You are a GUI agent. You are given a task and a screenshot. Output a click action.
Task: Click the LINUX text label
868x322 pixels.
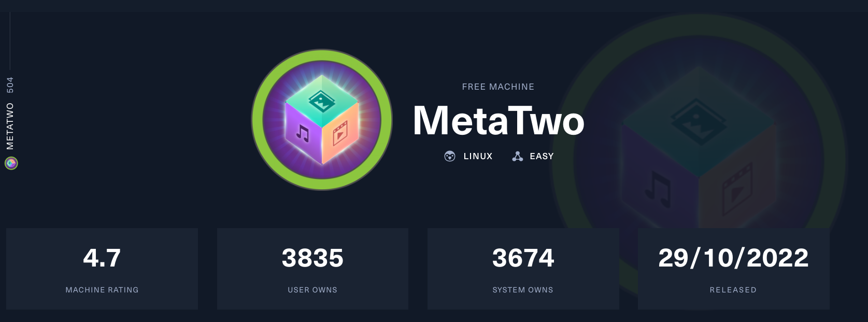click(478, 156)
